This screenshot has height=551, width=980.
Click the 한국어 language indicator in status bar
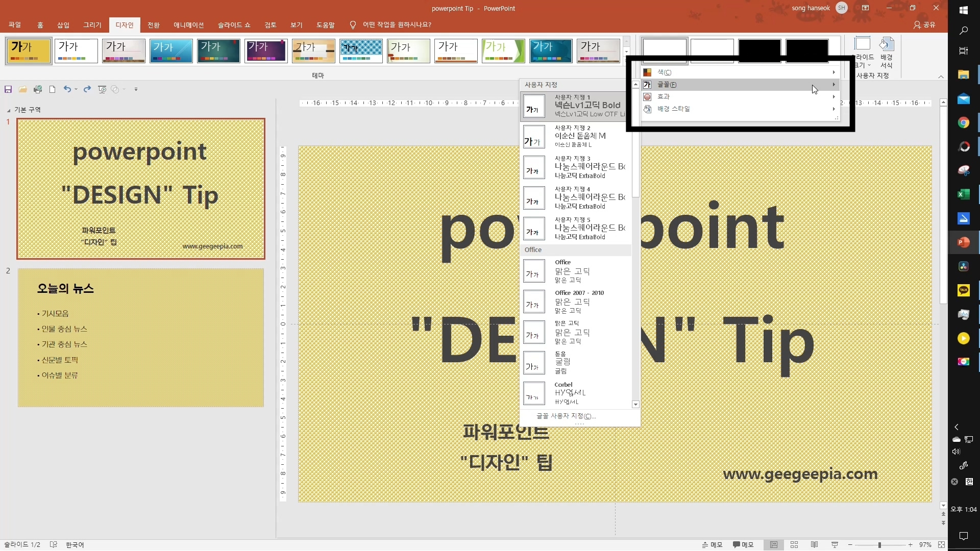75,545
